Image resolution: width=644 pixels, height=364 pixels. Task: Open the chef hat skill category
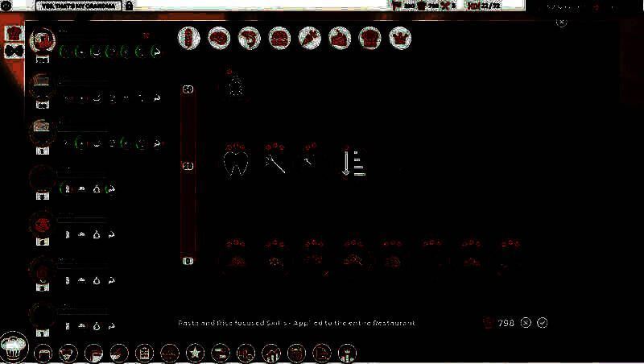click(x=369, y=37)
